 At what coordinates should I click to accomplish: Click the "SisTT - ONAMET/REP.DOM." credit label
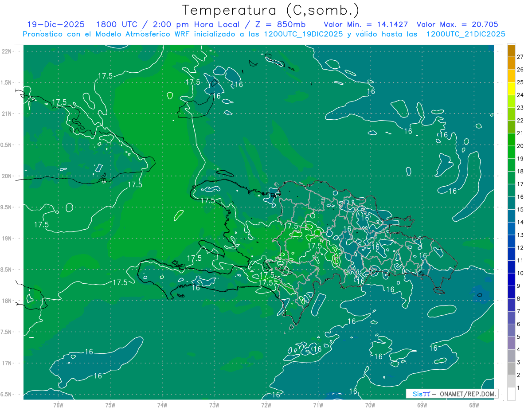coord(452,394)
